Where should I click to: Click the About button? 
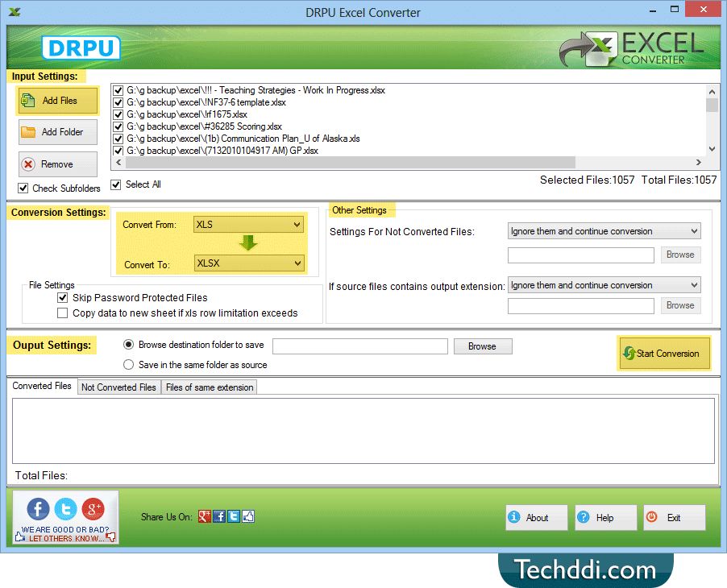537,518
